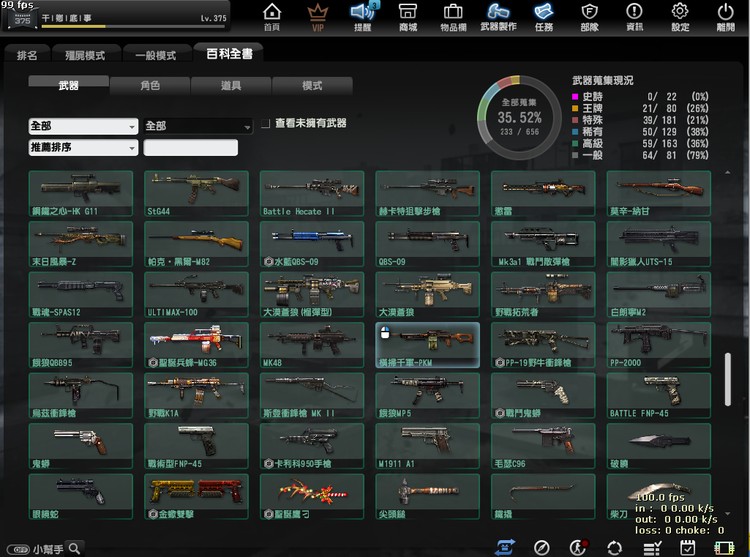The width and height of the screenshot is (750, 557).
Task: Click the 全部蒐集 35.52% progress ring
Action: (x=519, y=118)
